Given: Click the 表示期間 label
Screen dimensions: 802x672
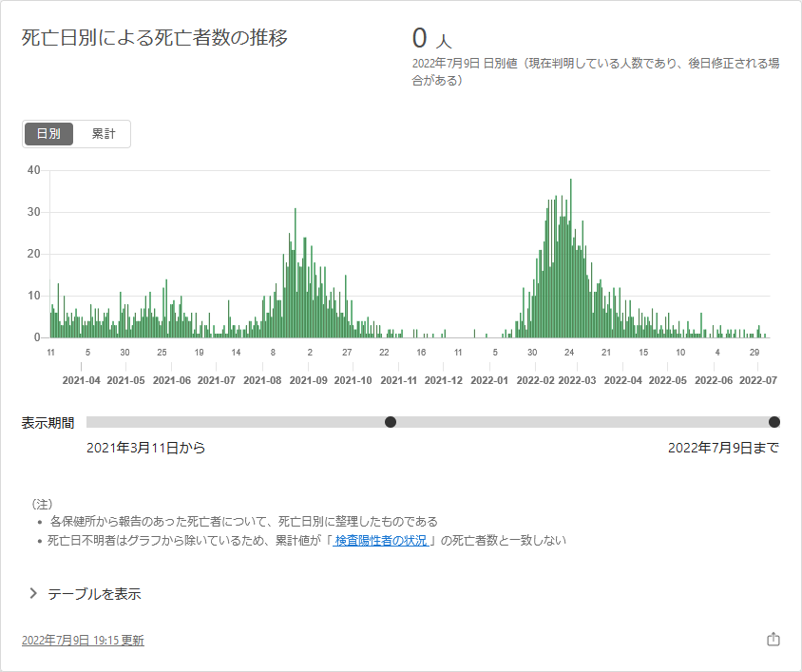Looking at the screenshot, I should click(x=48, y=423).
